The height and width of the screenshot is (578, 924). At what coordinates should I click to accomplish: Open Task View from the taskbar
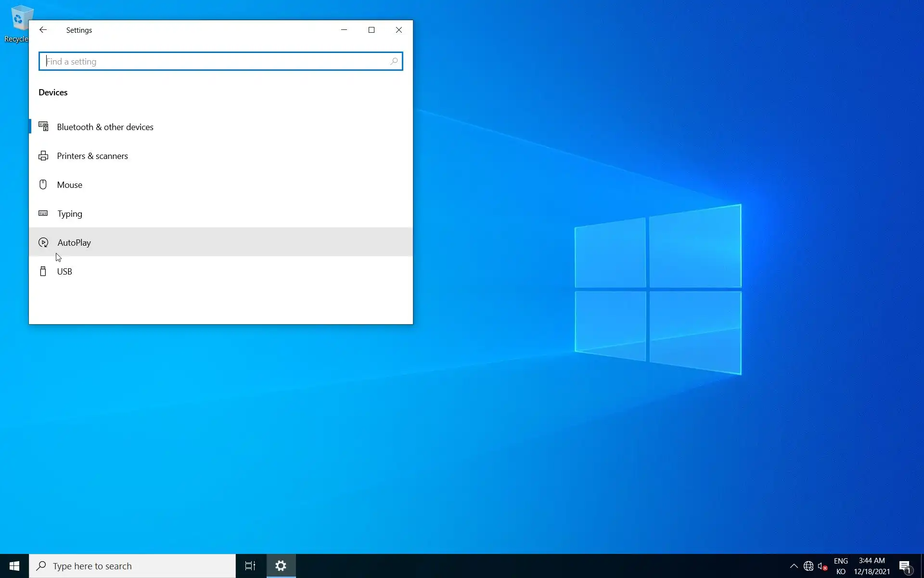[250, 566]
